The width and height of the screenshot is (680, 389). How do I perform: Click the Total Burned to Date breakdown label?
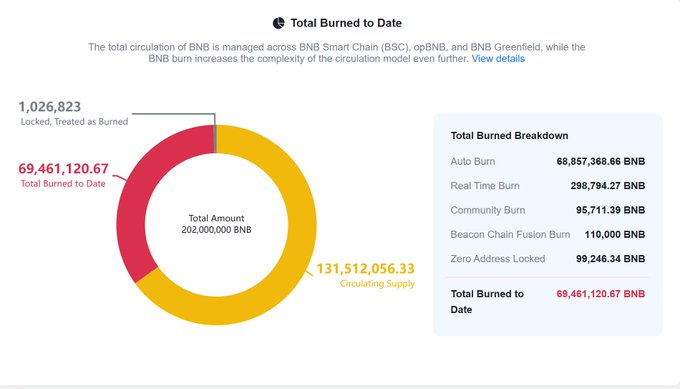tap(487, 301)
